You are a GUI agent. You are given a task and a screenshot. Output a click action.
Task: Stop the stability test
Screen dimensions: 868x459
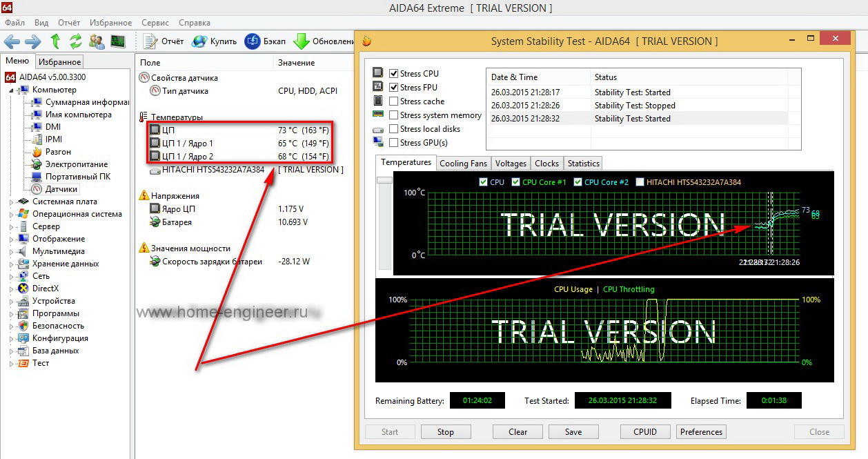point(446,432)
